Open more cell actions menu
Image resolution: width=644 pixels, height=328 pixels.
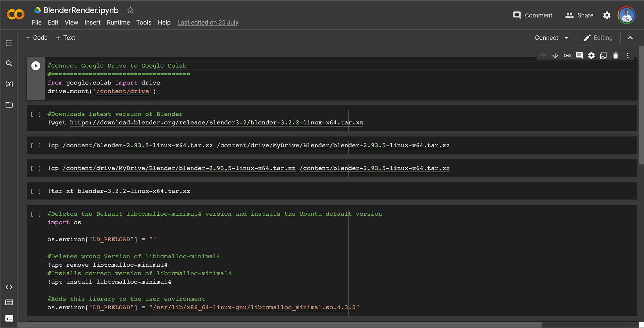tap(628, 56)
